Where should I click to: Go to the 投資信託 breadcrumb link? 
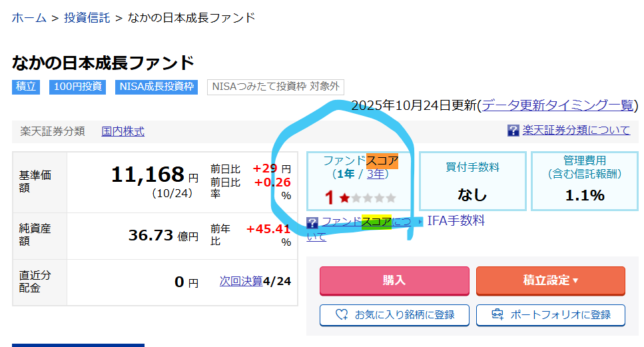click(x=87, y=18)
